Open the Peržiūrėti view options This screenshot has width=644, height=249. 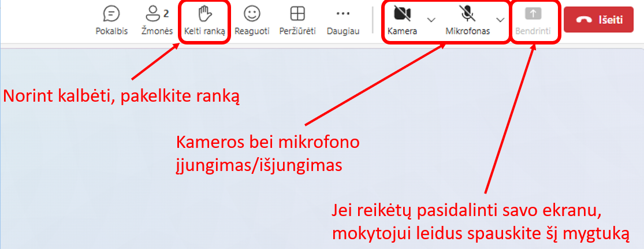tap(297, 21)
